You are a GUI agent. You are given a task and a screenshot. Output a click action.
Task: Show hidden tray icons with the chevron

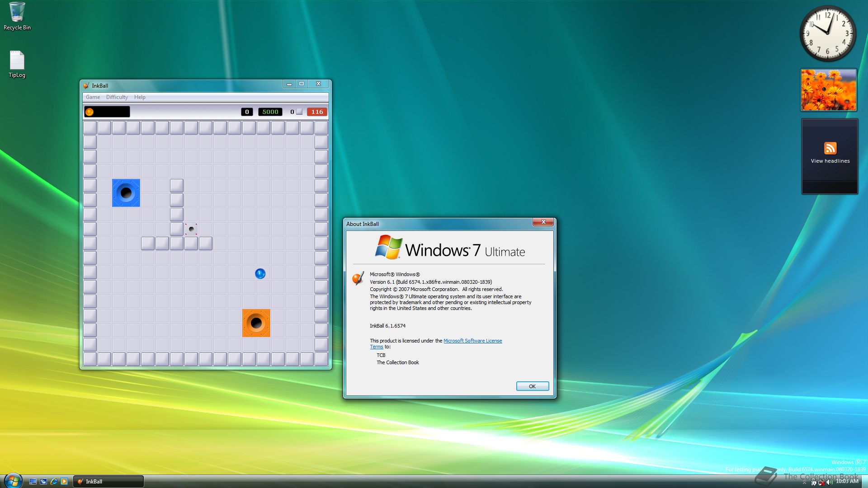(804, 483)
